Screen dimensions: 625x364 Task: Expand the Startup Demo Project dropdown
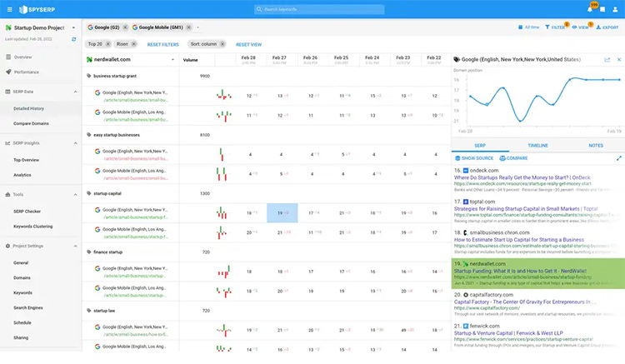point(73,27)
